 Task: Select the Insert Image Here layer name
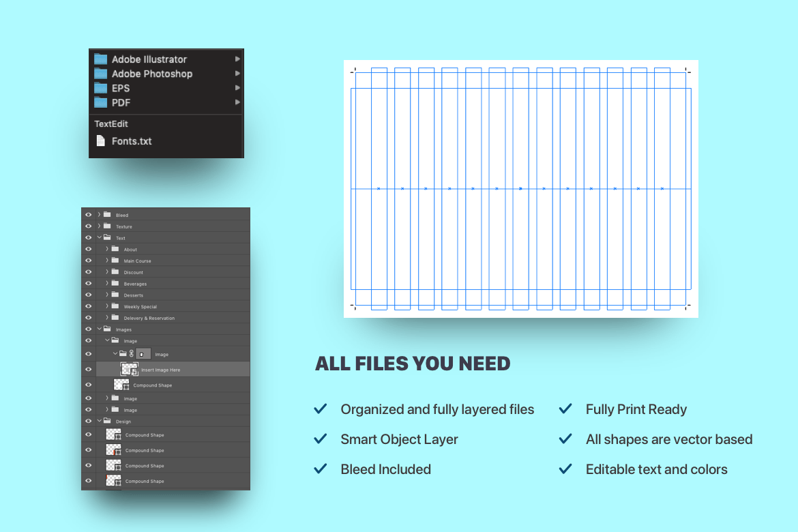pyautogui.click(x=161, y=370)
